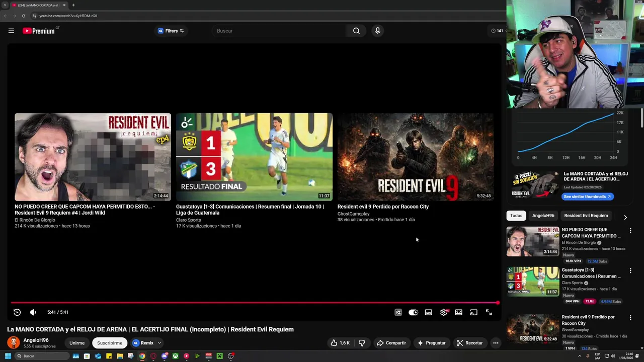
Task: Click See similar thumbnails button
Action: 587,197
